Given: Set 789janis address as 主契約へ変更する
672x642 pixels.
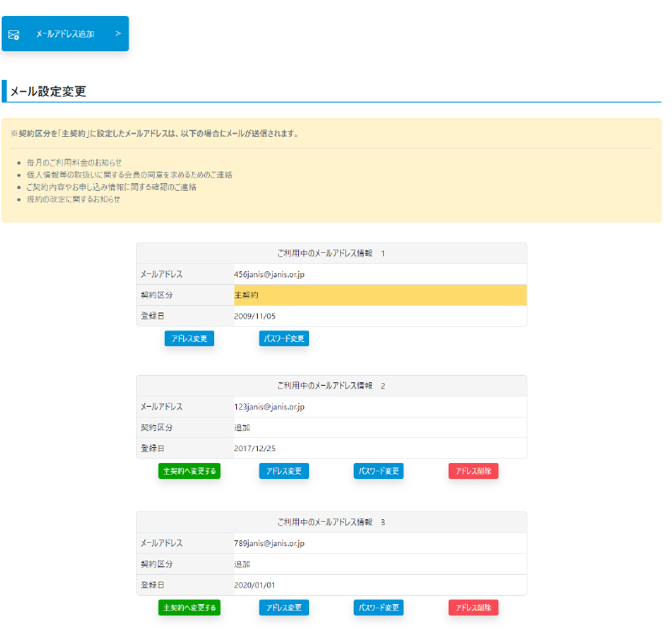Looking at the screenshot, I should (189, 608).
